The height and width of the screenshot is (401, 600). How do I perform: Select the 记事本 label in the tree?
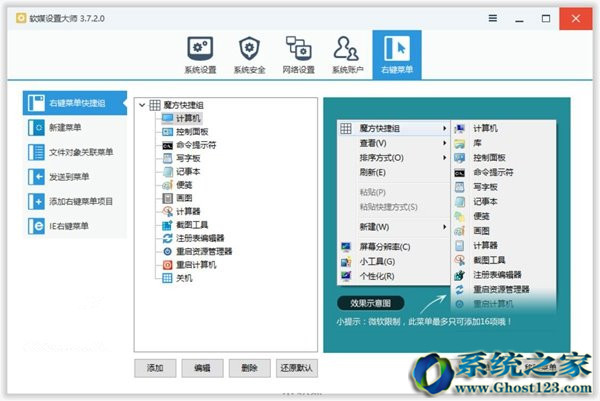[188, 171]
